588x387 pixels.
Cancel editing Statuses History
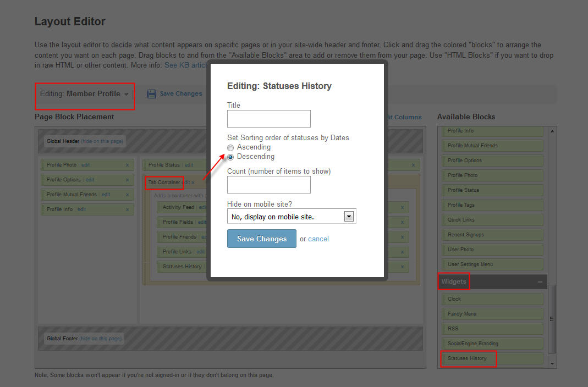(x=318, y=239)
